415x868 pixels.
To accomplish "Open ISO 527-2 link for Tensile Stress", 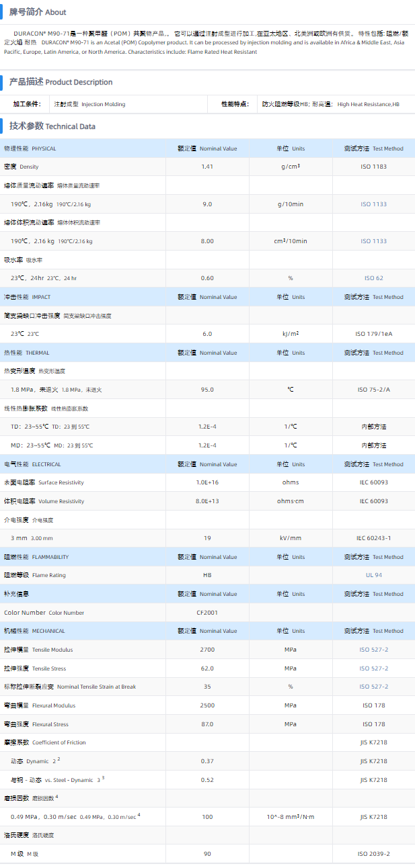I will coord(373,668).
